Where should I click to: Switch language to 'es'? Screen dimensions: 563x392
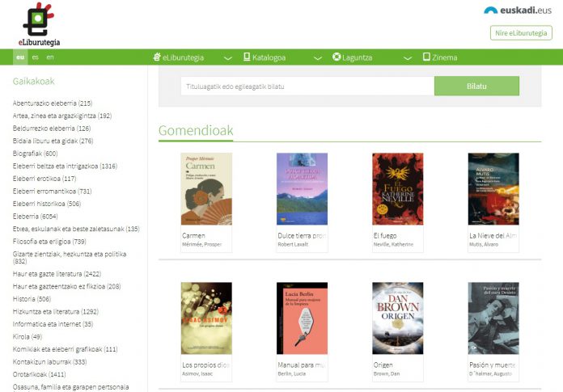[35, 57]
